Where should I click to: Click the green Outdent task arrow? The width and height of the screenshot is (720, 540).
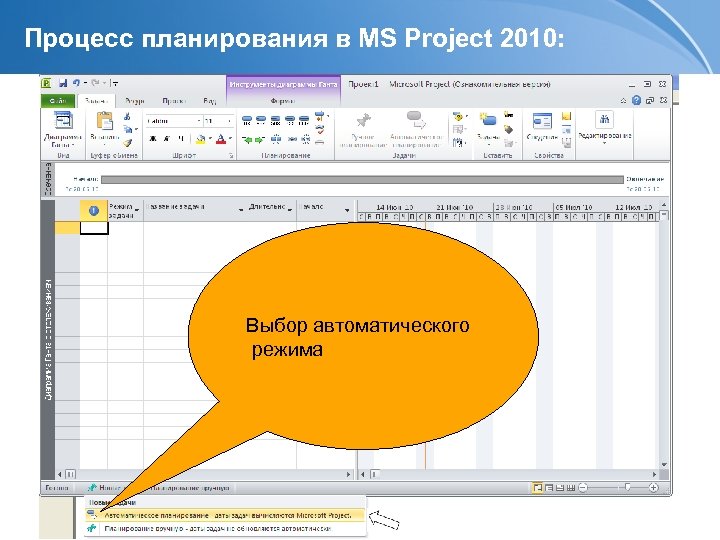click(x=248, y=139)
